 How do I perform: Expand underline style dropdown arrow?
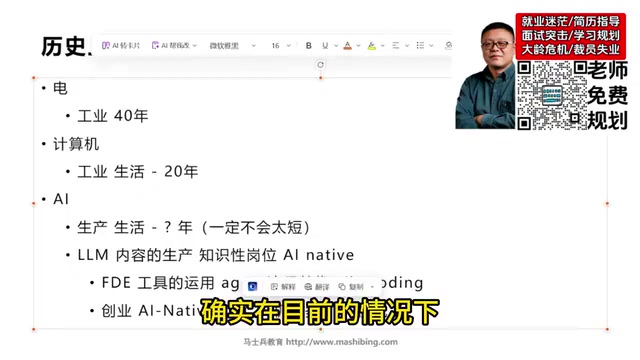(336, 46)
